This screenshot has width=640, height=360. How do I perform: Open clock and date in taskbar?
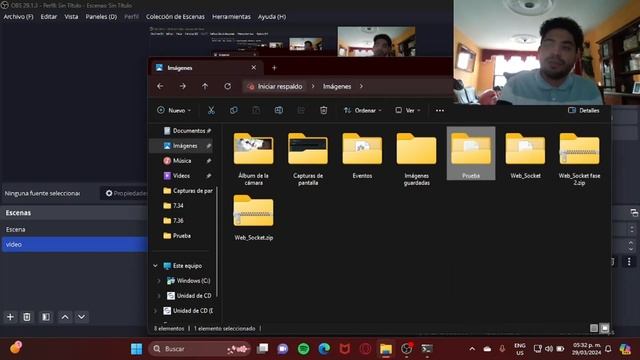587,349
